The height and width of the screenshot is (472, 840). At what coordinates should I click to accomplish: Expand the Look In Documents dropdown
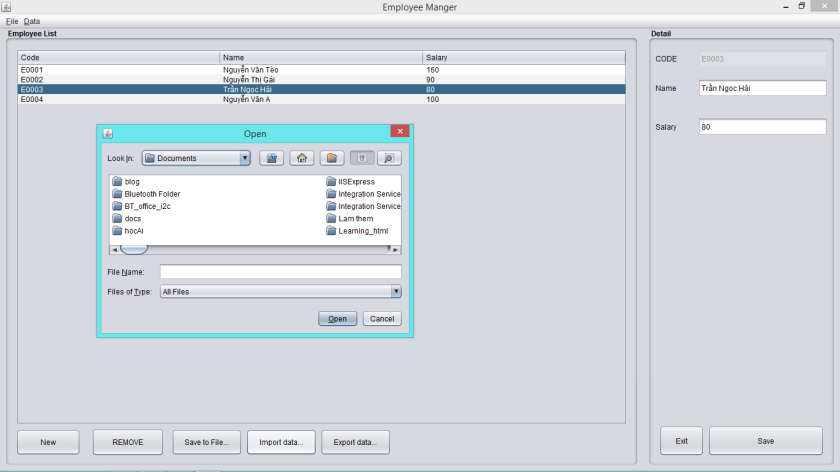tap(245, 158)
